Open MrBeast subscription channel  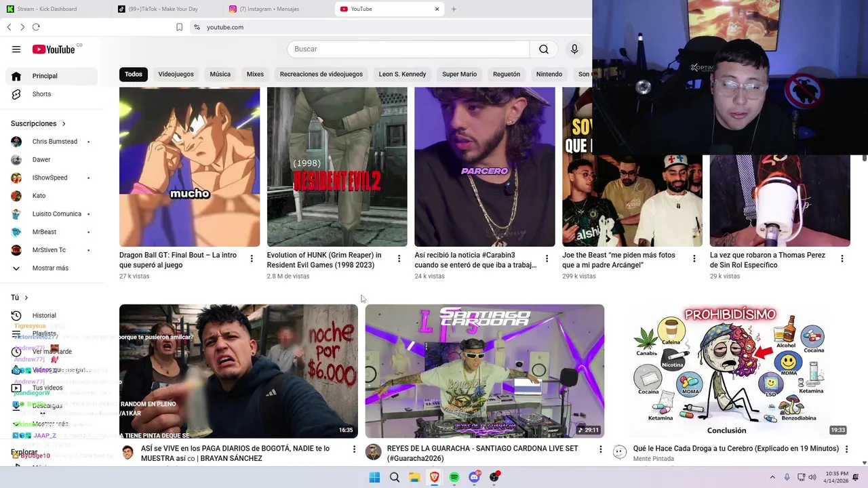(x=52, y=232)
